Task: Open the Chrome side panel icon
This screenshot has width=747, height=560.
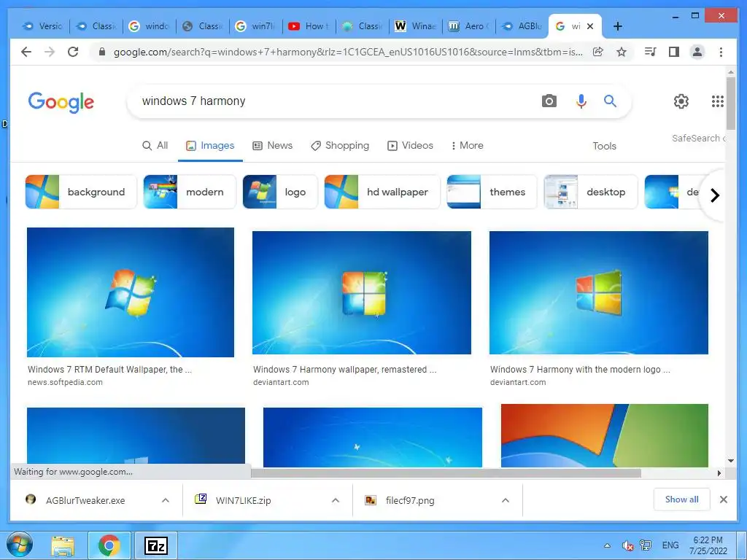Action: [673, 52]
